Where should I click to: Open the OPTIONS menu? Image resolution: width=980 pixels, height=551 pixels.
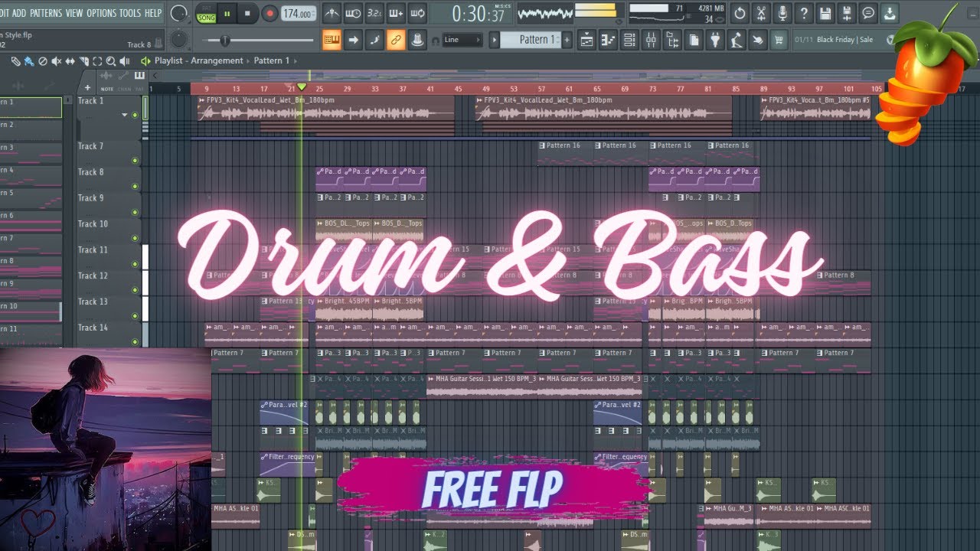pyautogui.click(x=101, y=13)
